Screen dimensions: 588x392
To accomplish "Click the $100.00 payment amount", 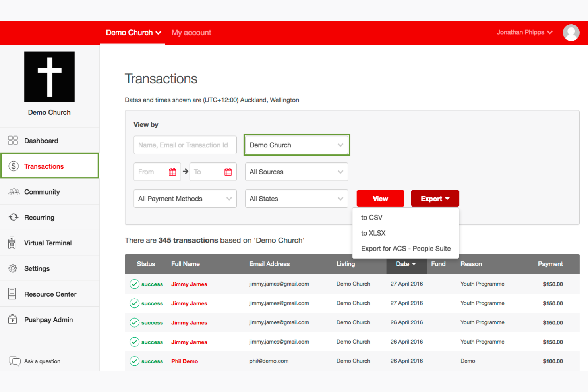I will click(553, 361).
